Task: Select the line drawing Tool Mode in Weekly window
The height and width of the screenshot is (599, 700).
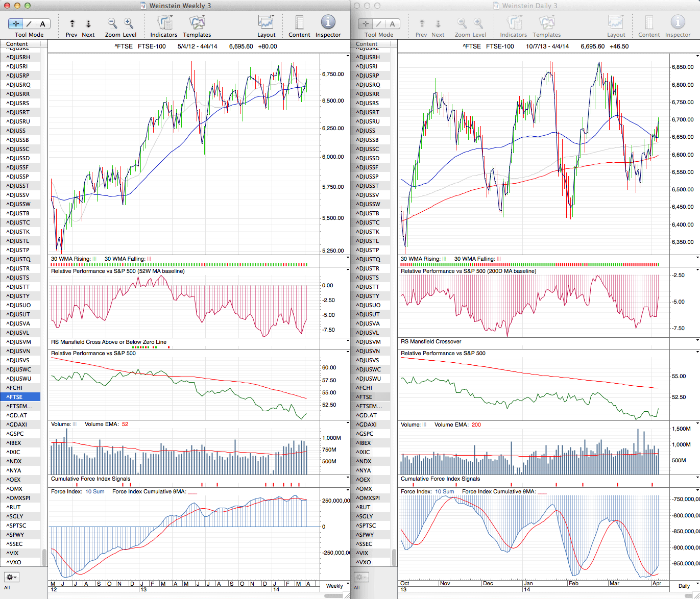Action: 29,24
